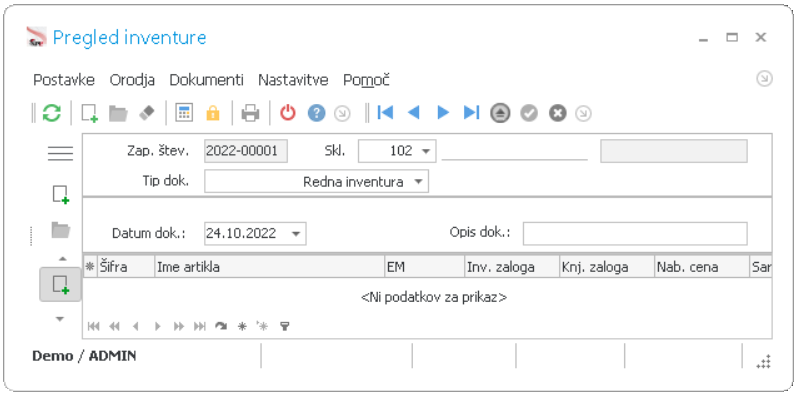Sort by Ime artikla column header
The height and width of the screenshot is (398, 798).
[x=269, y=267]
